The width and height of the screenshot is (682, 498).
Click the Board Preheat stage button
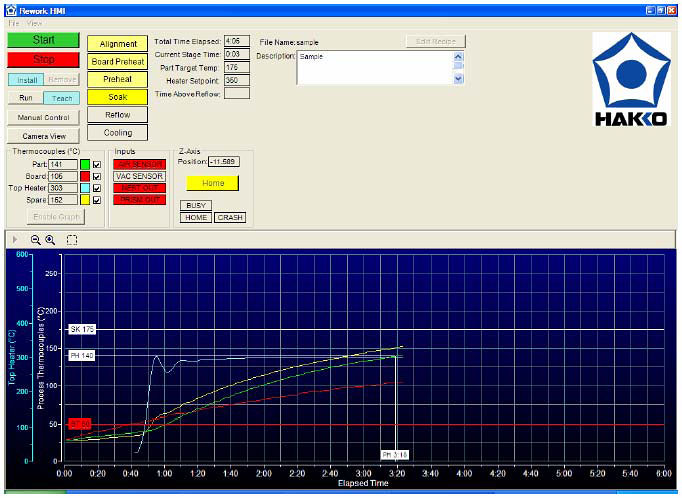click(x=117, y=62)
